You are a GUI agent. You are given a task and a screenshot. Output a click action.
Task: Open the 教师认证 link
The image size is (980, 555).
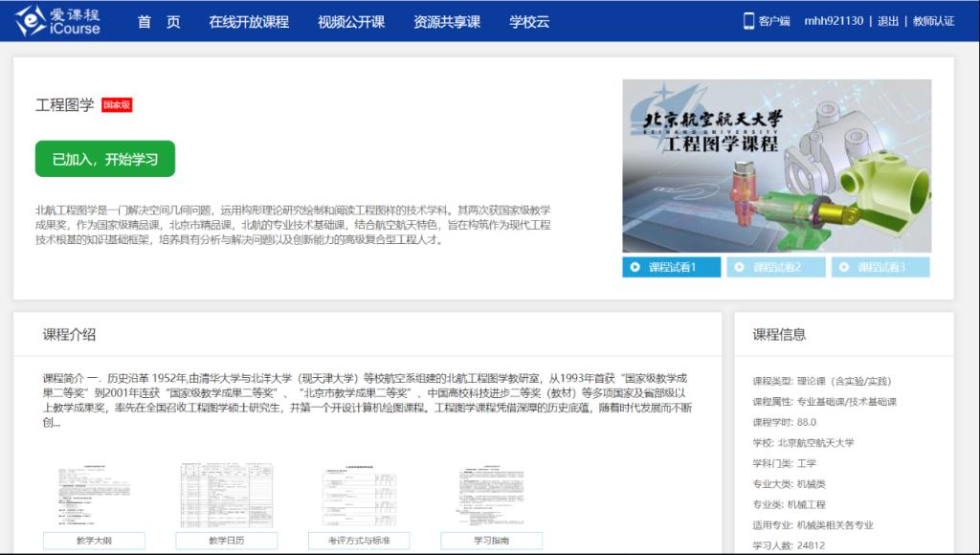point(933,21)
